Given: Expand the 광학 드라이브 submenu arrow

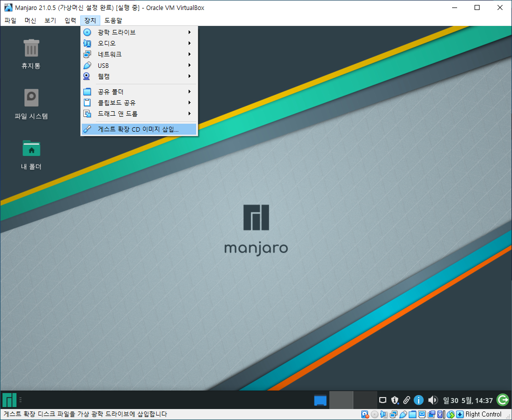Looking at the screenshot, I should point(190,32).
